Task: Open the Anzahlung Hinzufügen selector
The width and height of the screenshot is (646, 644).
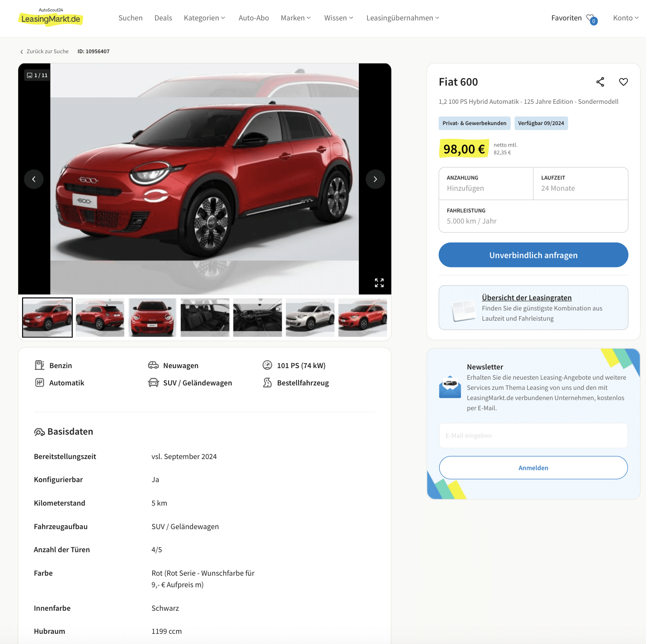Action: click(x=486, y=184)
